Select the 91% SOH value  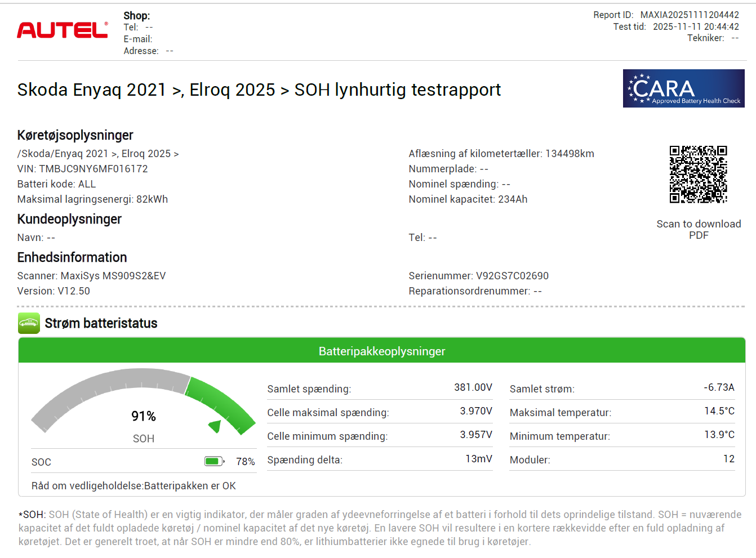pyautogui.click(x=144, y=416)
